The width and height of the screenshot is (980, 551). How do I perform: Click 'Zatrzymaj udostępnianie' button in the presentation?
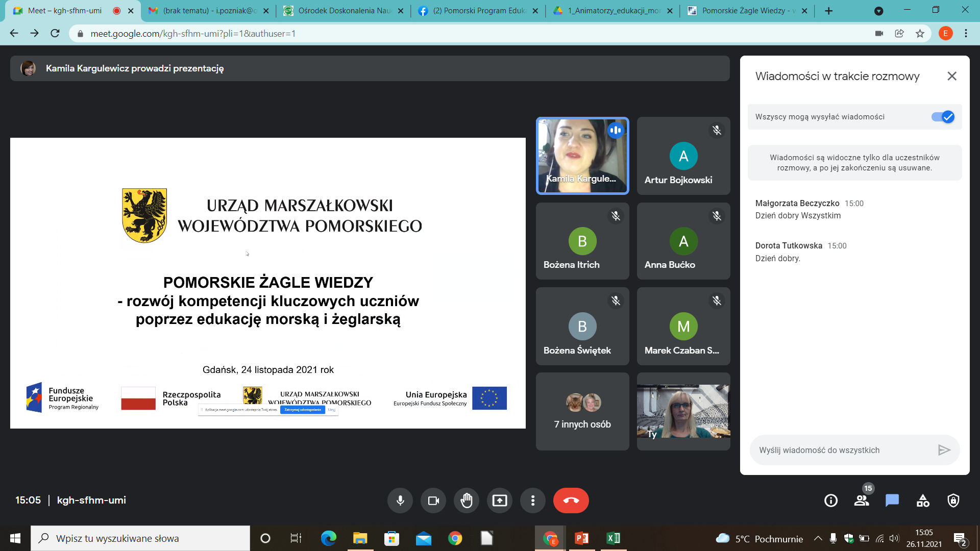303,410
